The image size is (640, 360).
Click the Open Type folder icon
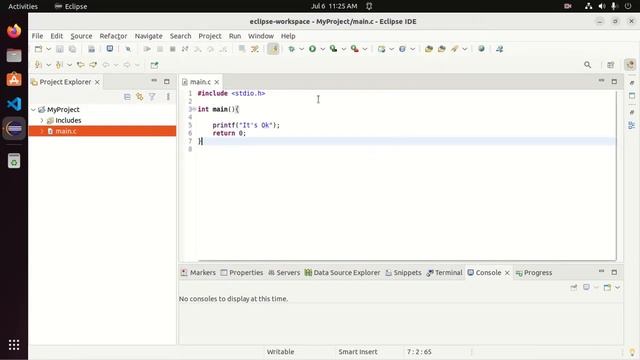(x=429, y=49)
